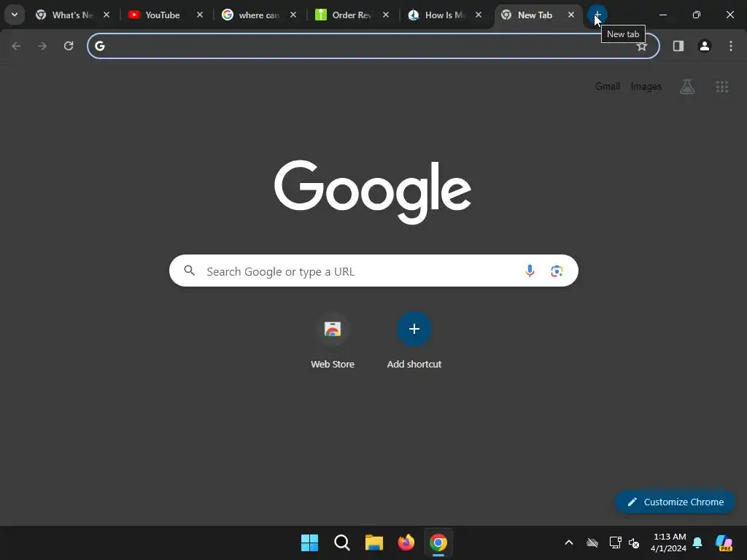Open Customize Chrome
The image size is (747, 560).
pyautogui.click(x=675, y=502)
